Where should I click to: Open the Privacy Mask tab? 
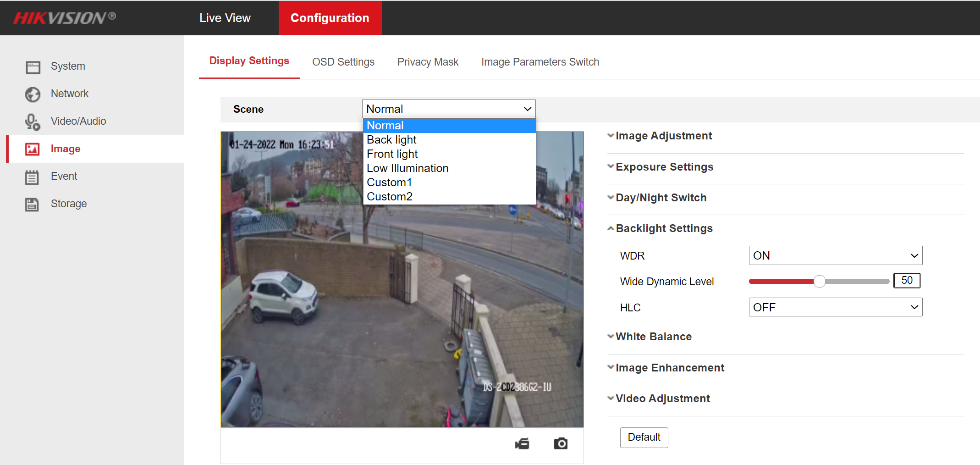tap(428, 62)
